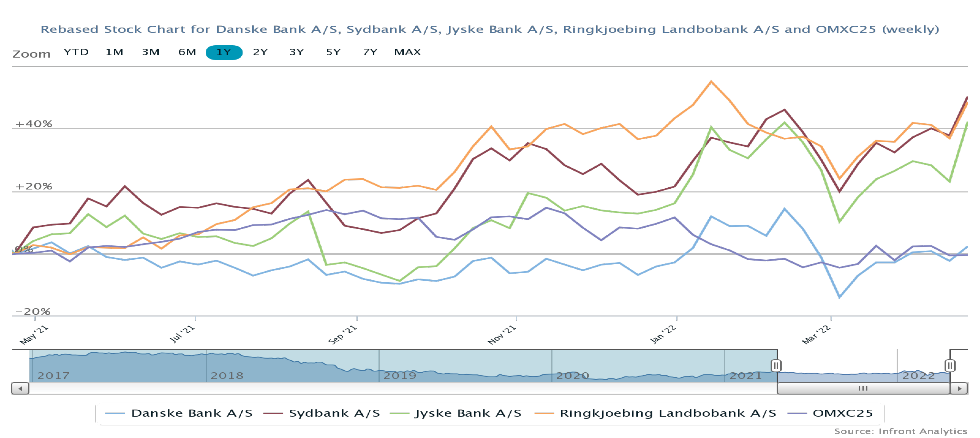Image resolution: width=980 pixels, height=438 pixels.
Task: Click the navigator scrollbar thumb grip
Action: click(x=863, y=388)
